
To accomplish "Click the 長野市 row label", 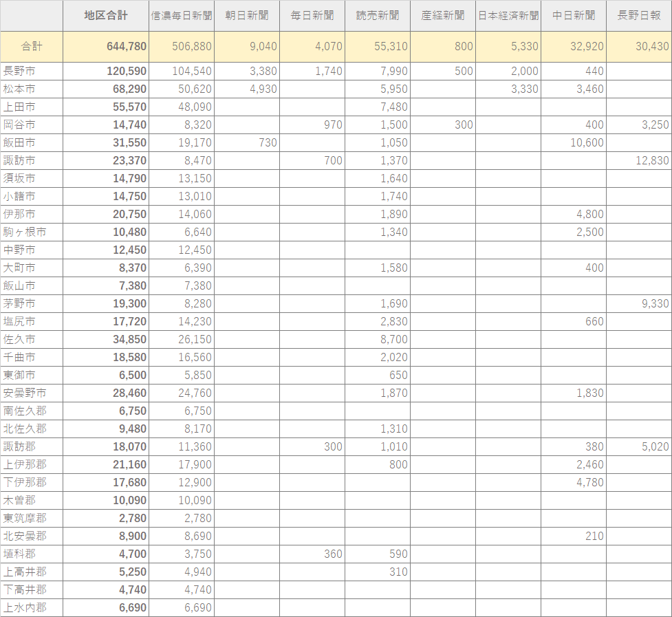I will click(32, 71).
